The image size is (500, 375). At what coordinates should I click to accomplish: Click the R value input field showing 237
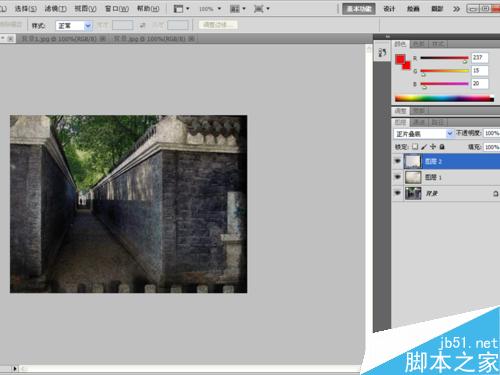pos(480,58)
